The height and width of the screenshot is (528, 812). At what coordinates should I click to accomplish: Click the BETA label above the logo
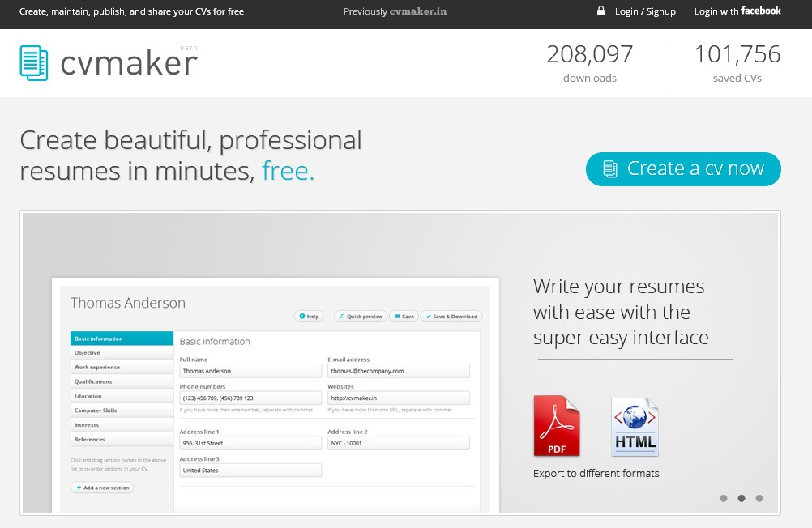click(189, 48)
